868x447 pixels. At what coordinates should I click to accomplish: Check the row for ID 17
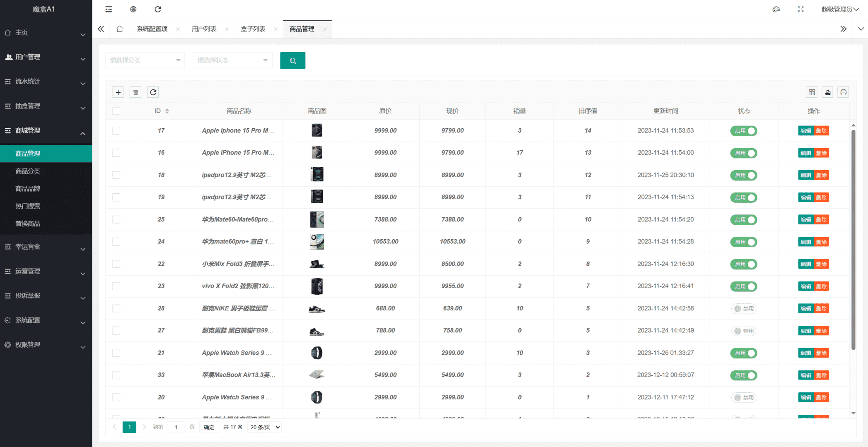coord(116,130)
